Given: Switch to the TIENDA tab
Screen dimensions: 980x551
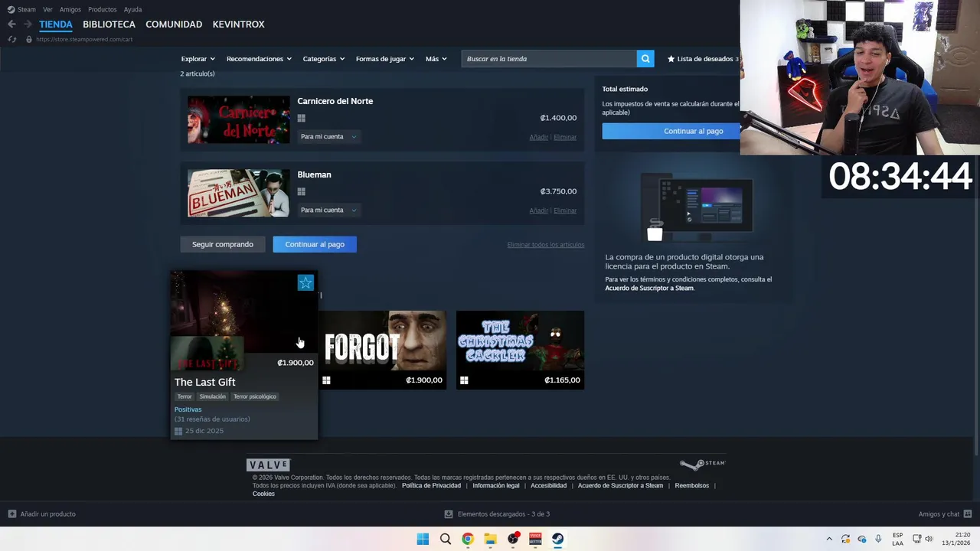Looking at the screenshot, I should coord(56,24).
